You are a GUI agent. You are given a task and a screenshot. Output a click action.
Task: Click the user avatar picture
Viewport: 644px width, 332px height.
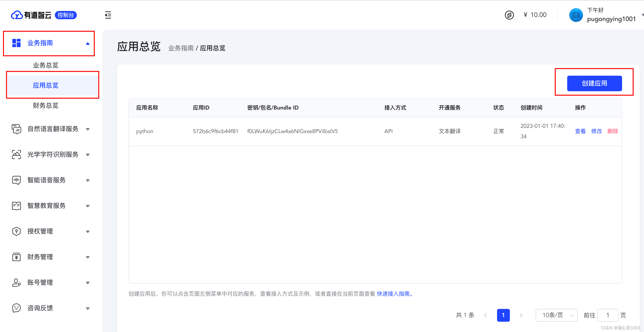576,15
